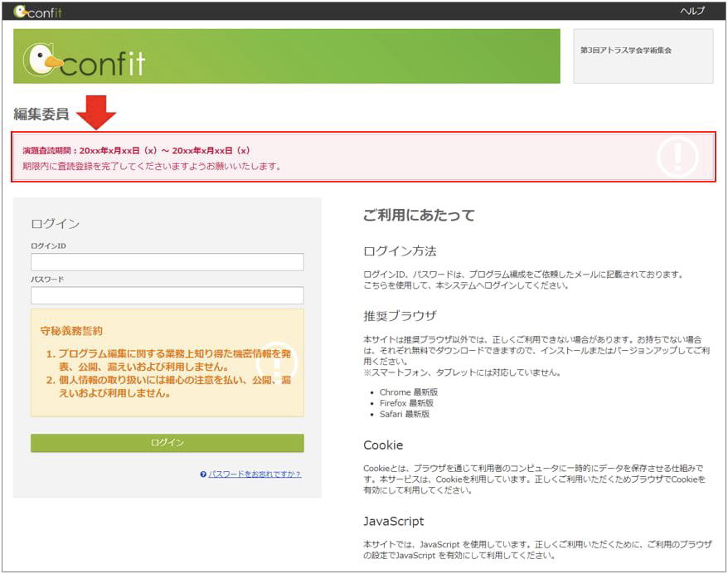Click the small confit logo in top bar
728x574 pixels.
(x=38, y=11)
